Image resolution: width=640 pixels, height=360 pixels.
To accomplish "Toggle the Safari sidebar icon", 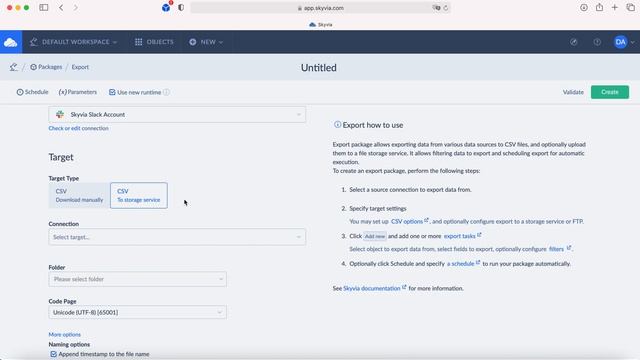I will point(44,7).
